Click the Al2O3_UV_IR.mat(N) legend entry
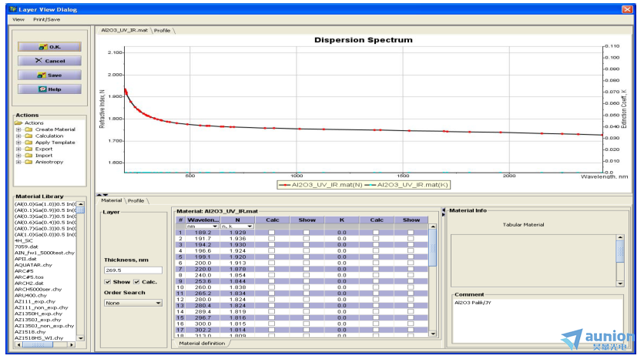 [x=320, y=185]
